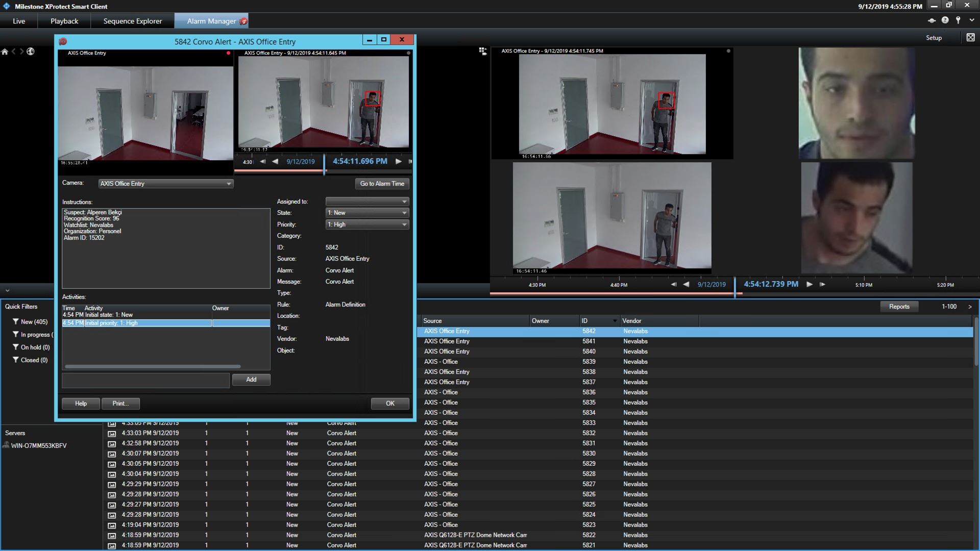Viewport: 980px width, 551px height.
Task: Click the main timeline blue position marker
Action: tap(735, 287)
